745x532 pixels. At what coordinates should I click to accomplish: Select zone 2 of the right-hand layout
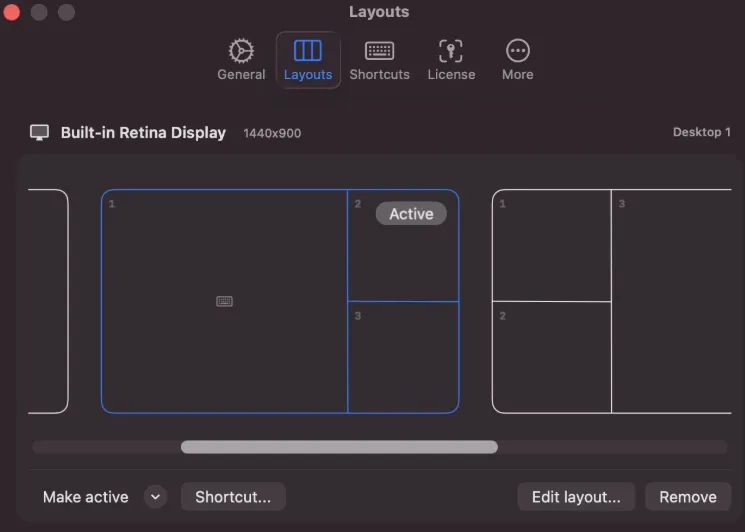tap(552, 357)
